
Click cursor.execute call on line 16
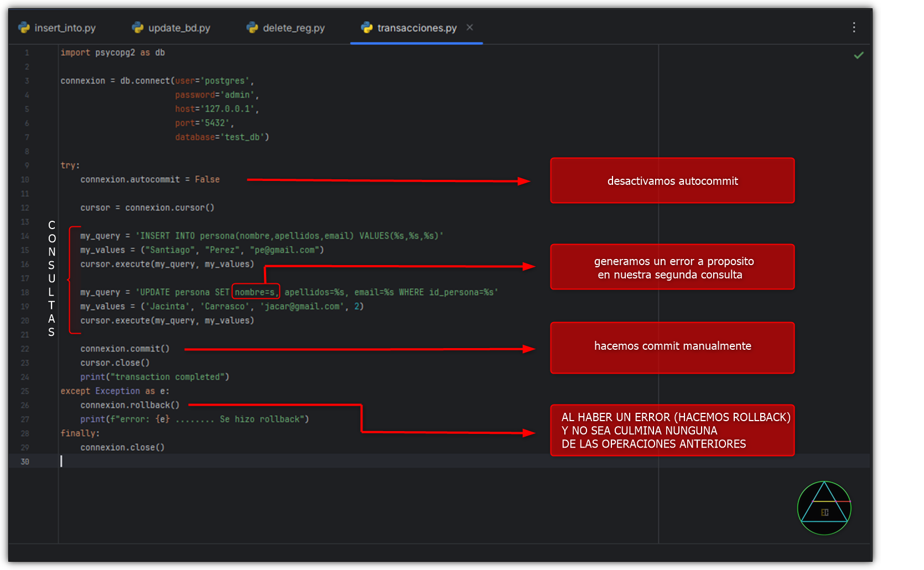(167, 264)
